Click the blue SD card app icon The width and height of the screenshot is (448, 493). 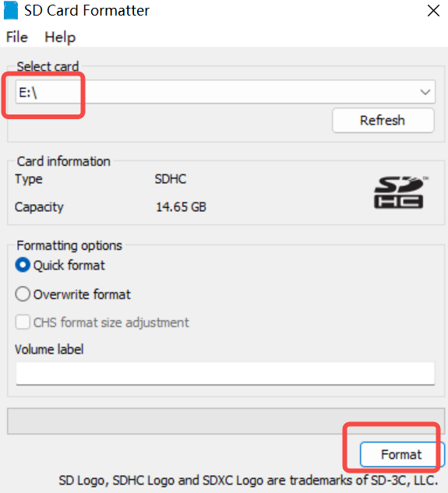click(11, 10)
